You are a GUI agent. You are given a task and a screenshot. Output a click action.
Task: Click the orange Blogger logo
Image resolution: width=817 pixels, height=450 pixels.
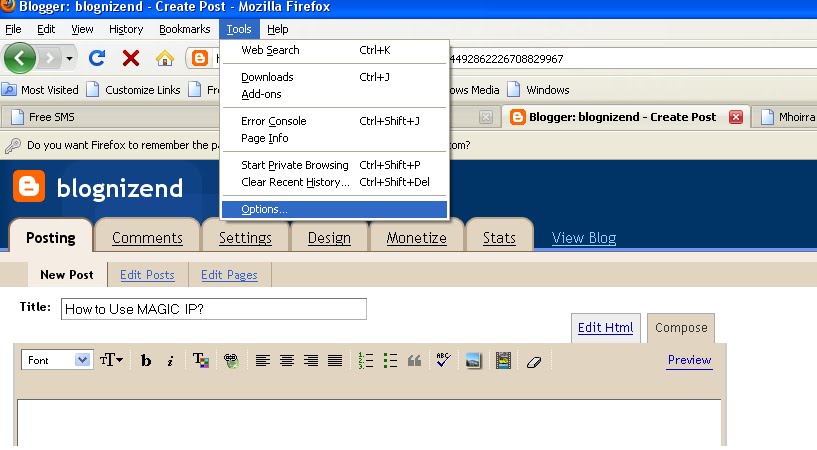coord(29,186)
